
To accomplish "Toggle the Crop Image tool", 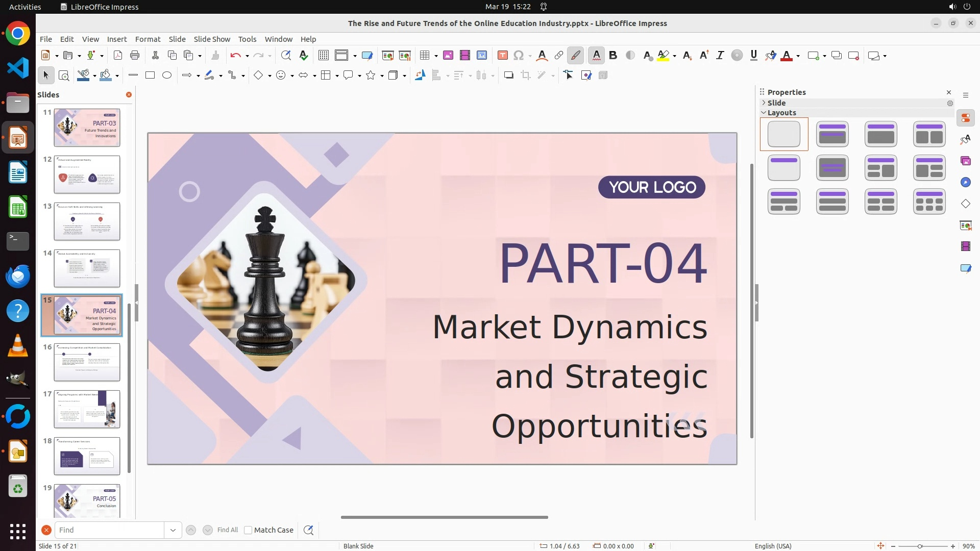I will [526, 76].
